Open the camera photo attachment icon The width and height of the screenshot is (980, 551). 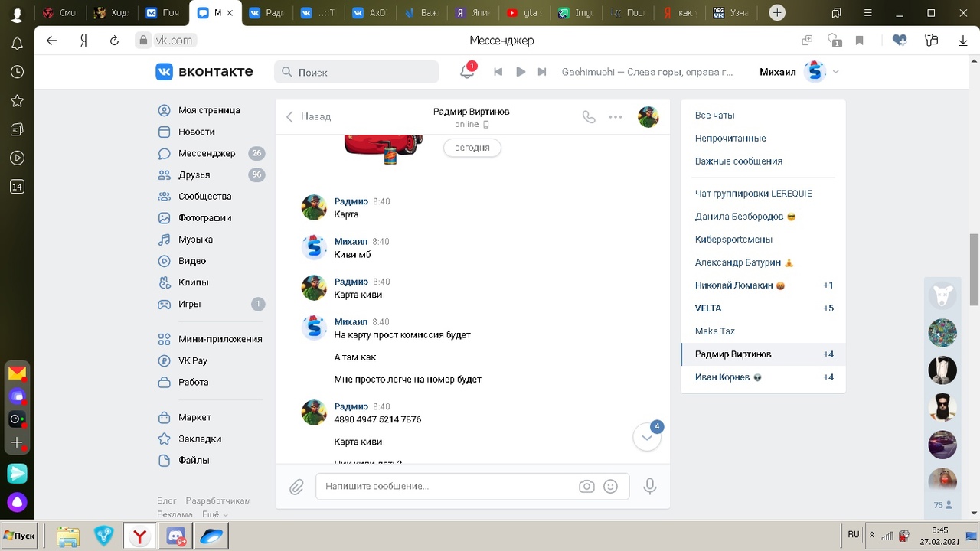[x=586, y=487]
